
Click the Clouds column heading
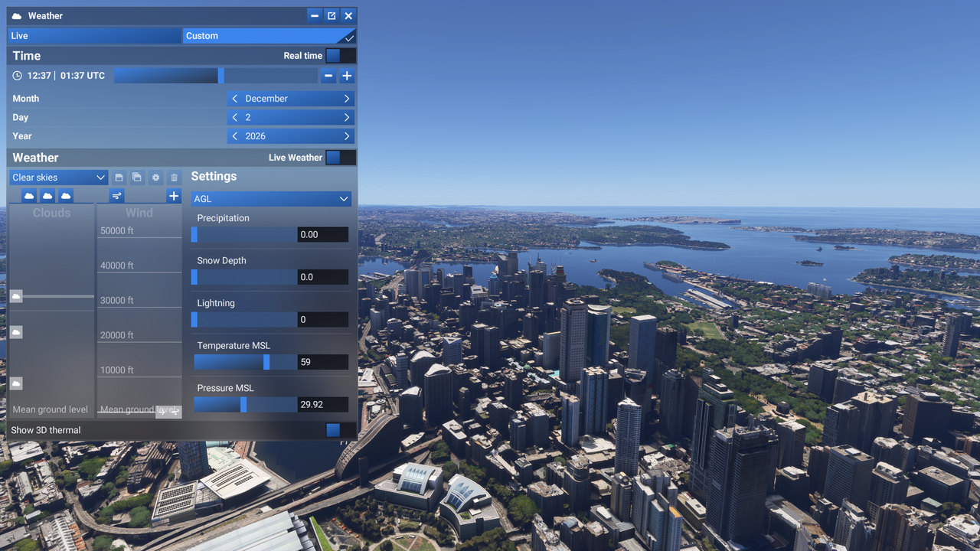[51, 213]
